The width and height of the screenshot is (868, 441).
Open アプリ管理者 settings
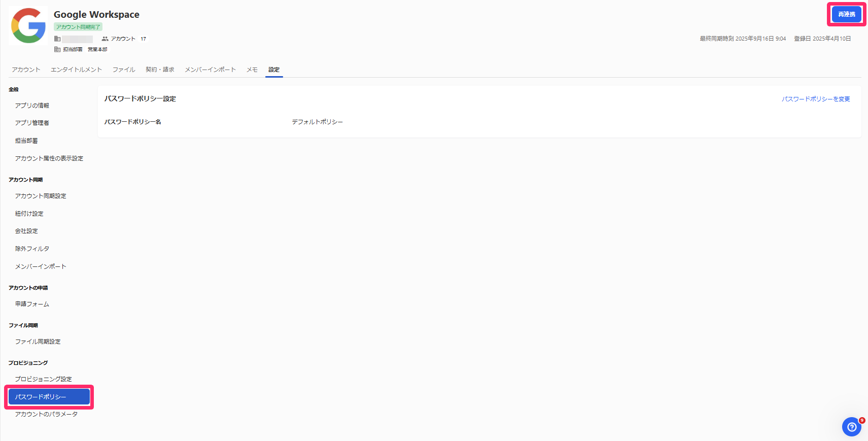click(32, 123)
